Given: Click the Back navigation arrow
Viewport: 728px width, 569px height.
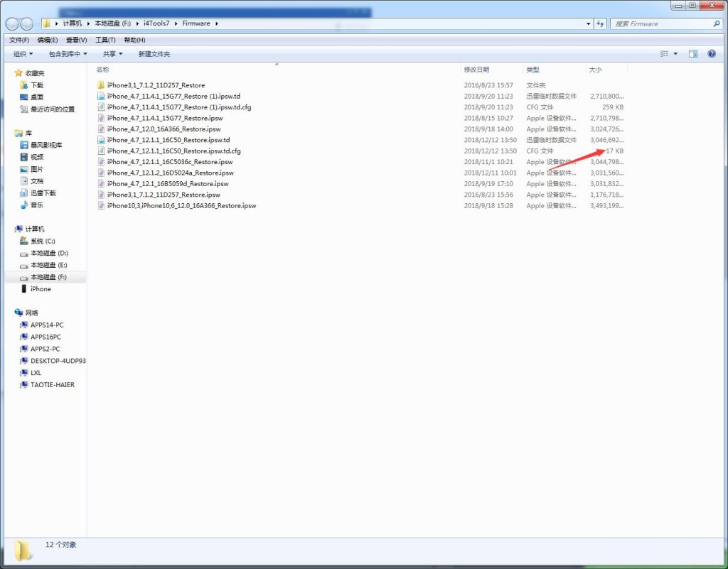Looking at the screenshot, I should [x=12, y=23].
